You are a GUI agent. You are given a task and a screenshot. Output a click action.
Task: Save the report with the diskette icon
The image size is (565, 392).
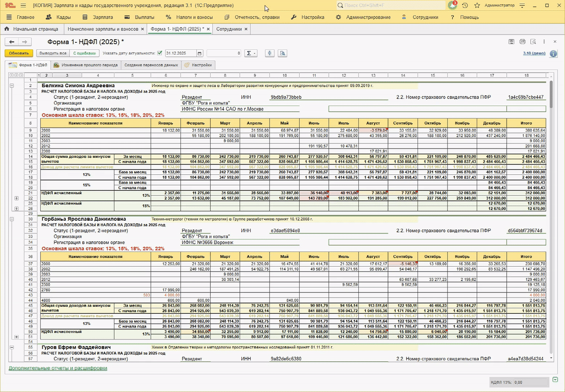coord(512,41)
